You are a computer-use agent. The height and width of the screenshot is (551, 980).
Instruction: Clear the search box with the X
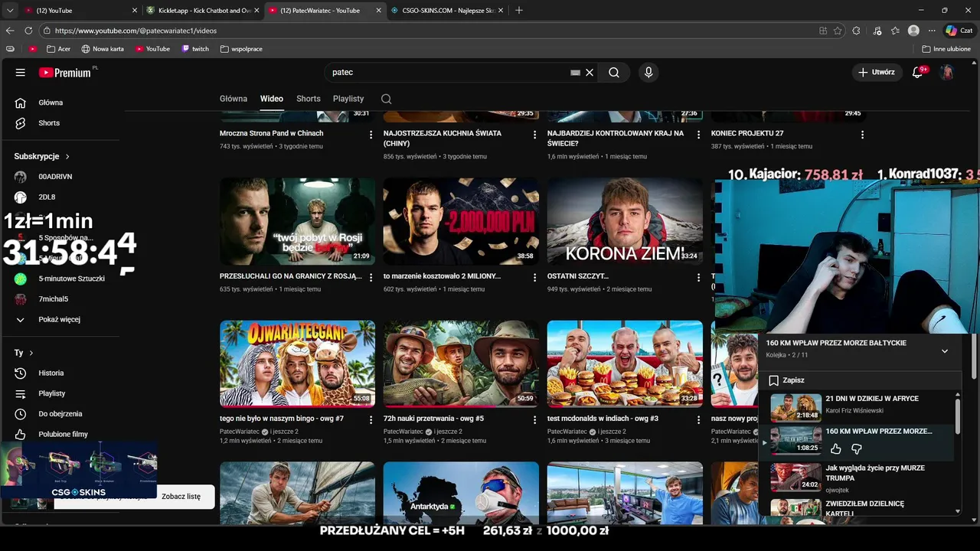590,72
